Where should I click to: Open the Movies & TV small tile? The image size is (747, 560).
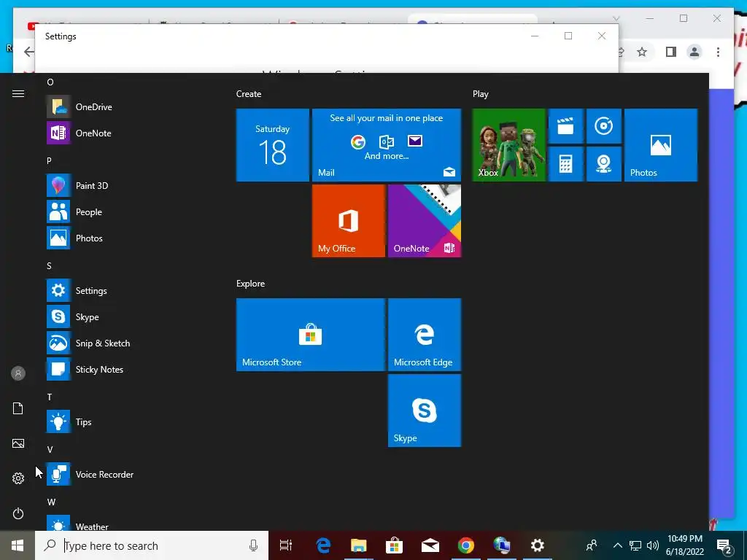(x=565, y=126)
